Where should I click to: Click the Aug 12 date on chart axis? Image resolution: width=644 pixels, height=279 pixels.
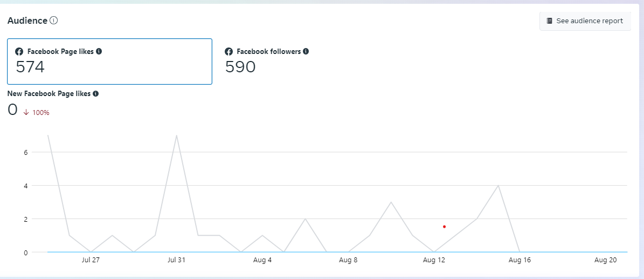(x=434, y=260)
